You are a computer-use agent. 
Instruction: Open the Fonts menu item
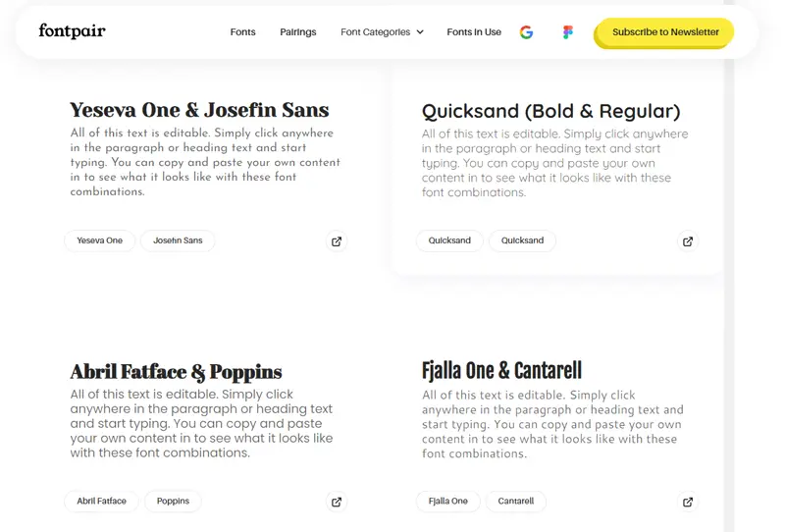click(x=242, y=32)
